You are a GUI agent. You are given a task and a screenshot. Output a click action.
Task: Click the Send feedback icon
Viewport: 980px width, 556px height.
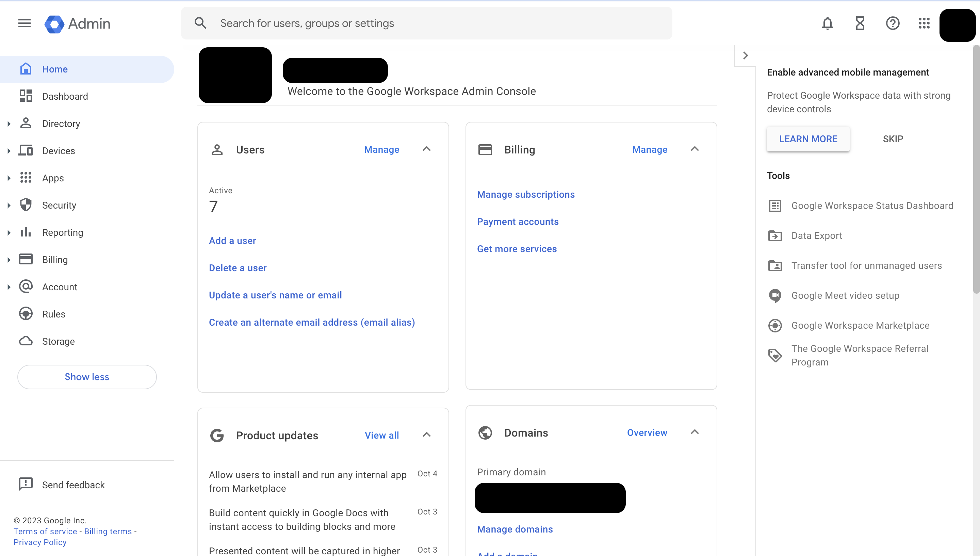(x=26, y=484)
